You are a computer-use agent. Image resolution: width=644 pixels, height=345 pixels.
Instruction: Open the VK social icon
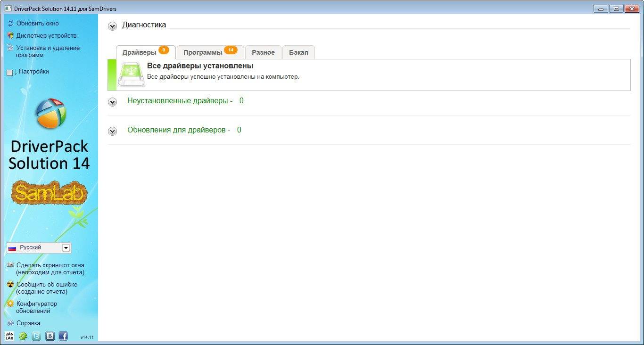50,336
